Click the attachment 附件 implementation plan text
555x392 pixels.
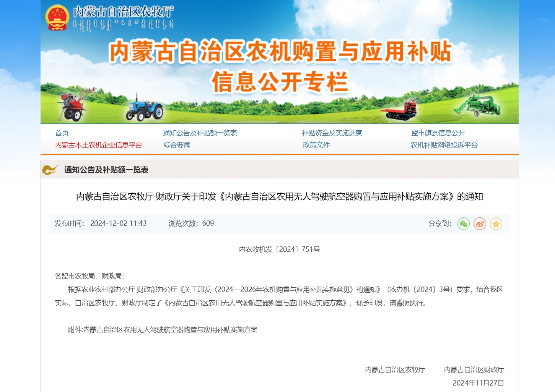(163, 330)
